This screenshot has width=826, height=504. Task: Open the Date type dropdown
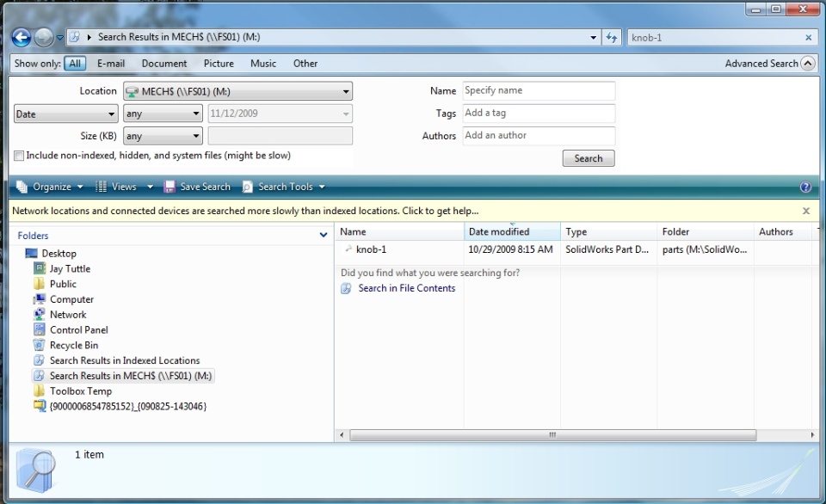[66, 114]
